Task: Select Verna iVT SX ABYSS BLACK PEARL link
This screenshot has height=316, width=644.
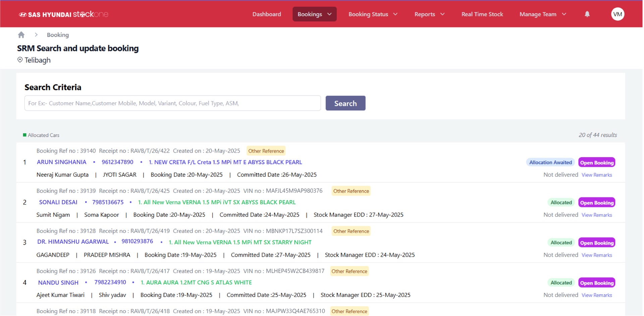Action: (217, 202)
